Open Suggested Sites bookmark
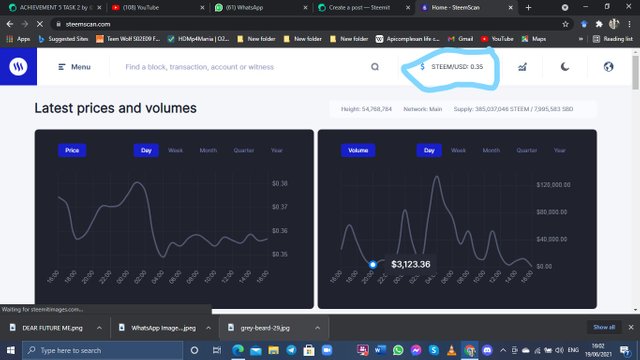640x360 pixels. pyautogui.click(x=63, y=39)
